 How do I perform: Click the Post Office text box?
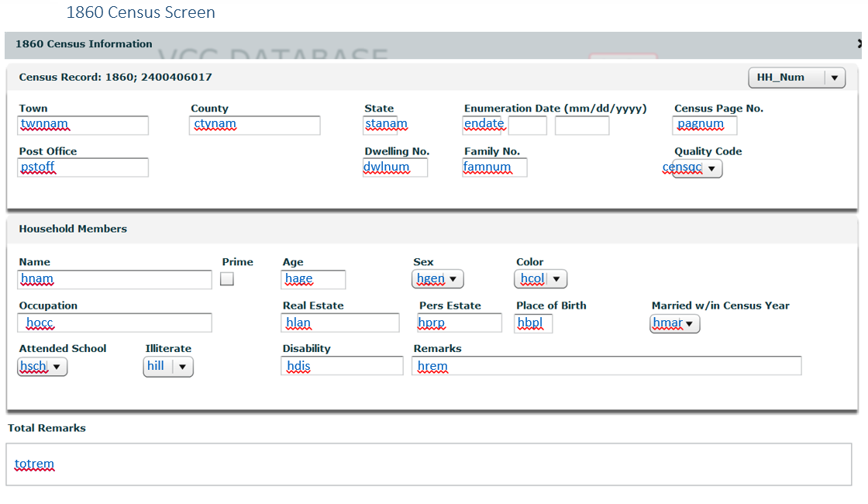click(x=83, y=167)
